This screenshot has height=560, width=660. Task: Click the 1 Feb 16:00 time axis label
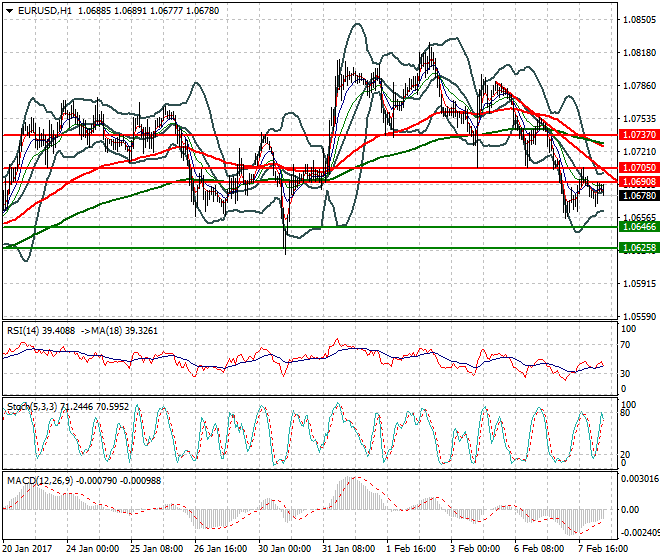(411, 549)
